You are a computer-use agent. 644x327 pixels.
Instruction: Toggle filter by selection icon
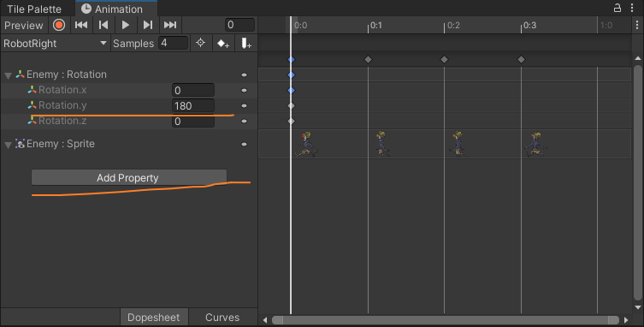200,43
